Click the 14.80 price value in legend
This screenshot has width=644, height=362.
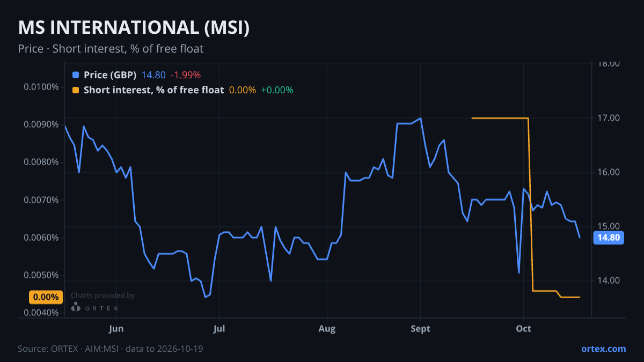pos(153,75)
